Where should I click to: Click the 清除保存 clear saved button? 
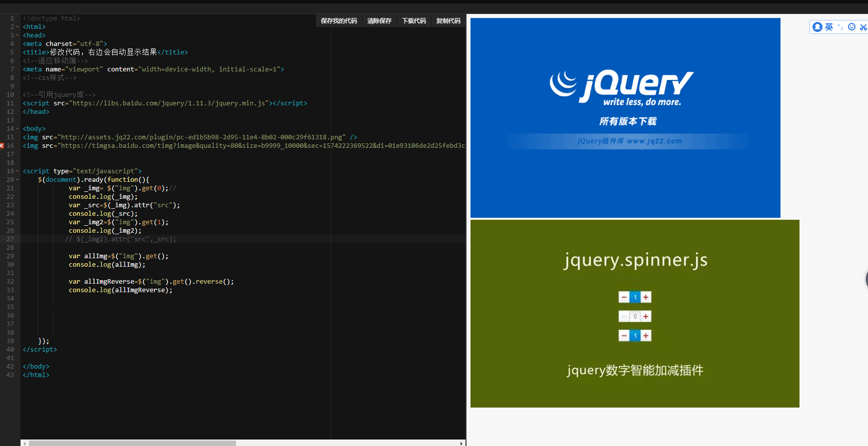[x=379, y=21]
